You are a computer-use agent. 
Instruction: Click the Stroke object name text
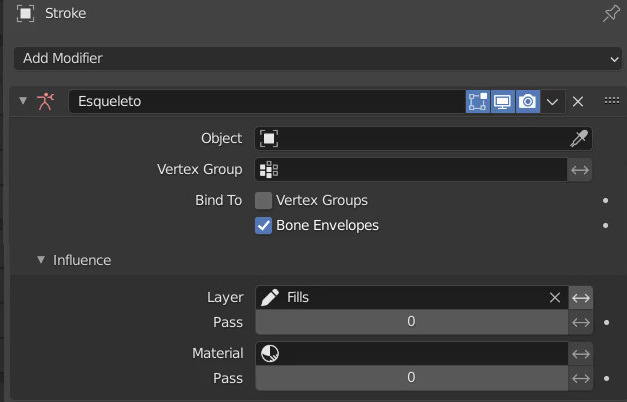point(66,13)
